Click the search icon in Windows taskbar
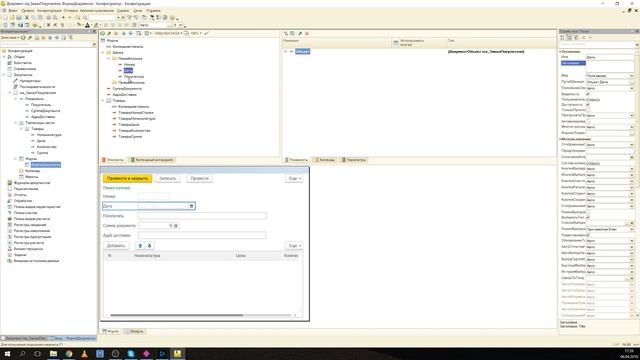This screenshot has height=360, width=640. coord(22,354)
